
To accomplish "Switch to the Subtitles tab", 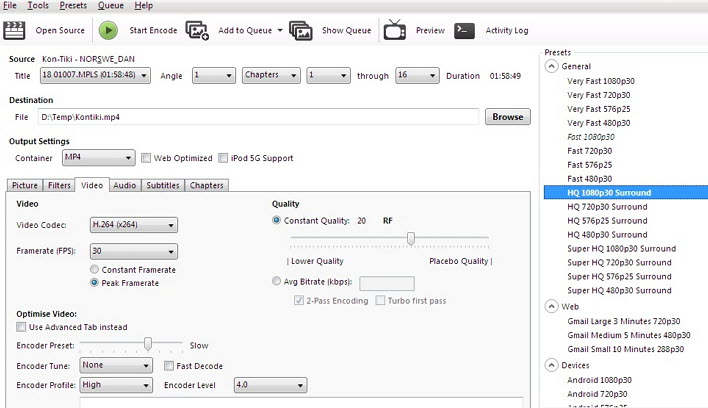I will [x=163, y=185].
